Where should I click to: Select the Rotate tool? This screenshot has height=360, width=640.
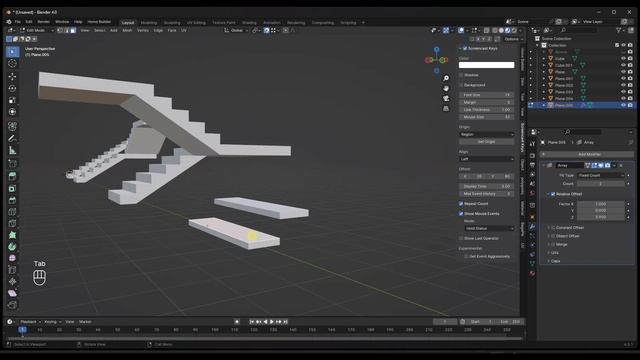(12, 88)
